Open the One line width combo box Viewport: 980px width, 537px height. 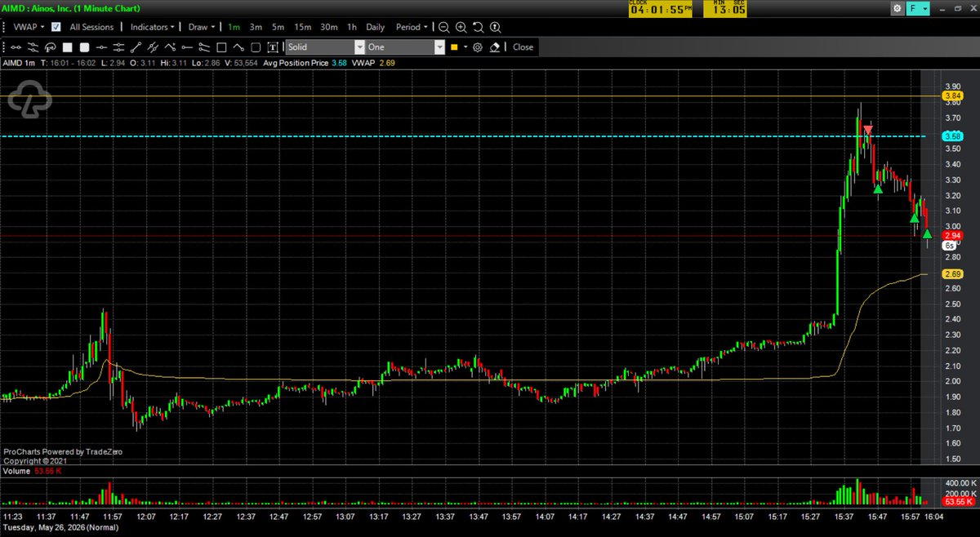[404, 47]
